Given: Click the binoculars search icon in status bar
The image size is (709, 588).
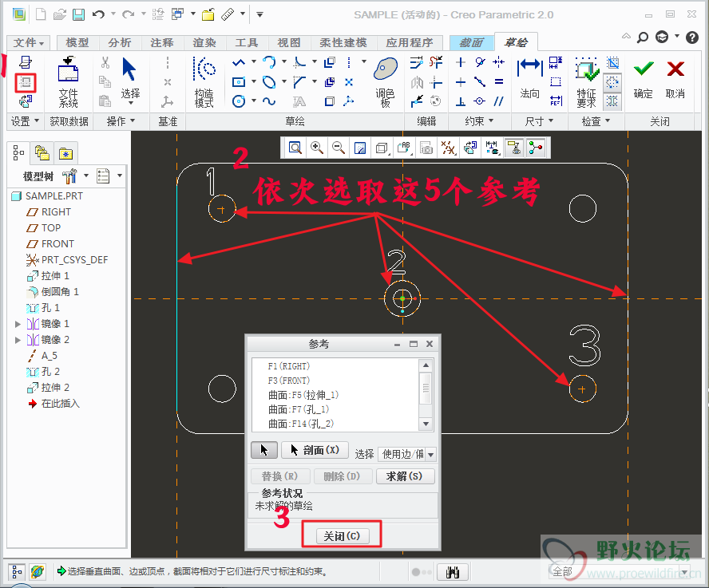Looking at the screenshot, I should click(x=453, y=572).
